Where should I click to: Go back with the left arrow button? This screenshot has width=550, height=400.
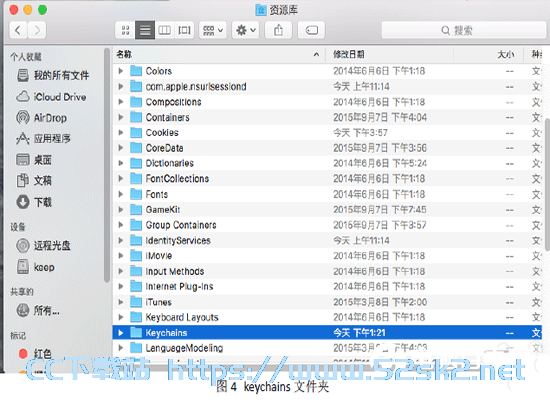click(18, 31)
